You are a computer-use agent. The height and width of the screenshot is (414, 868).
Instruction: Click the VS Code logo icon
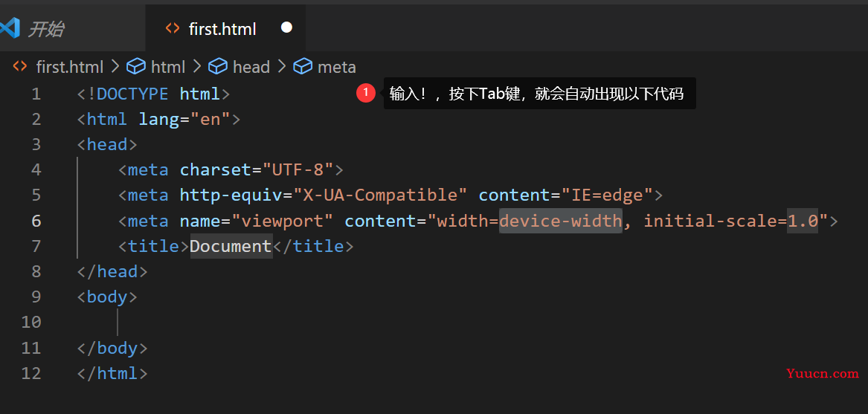coord(10,28)
